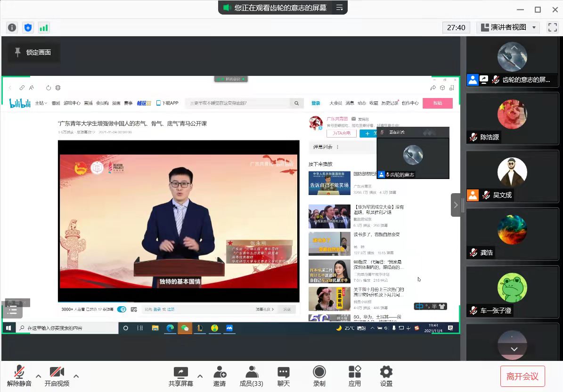The width and height of the screenshot is (563, 392).
Task: Toggle 锁定画面 pin screen
Action: pyautogui.click(x=33, y=52)
